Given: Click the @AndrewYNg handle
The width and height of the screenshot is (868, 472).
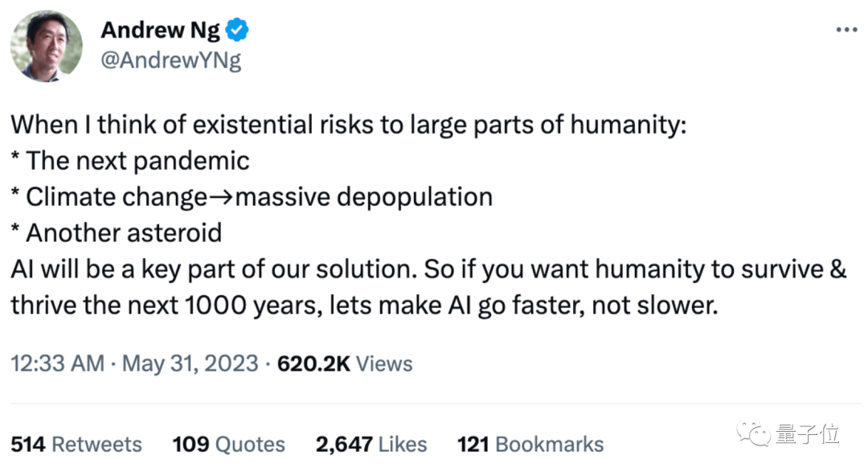Looking at the screenshot, I should pos(170,60).
